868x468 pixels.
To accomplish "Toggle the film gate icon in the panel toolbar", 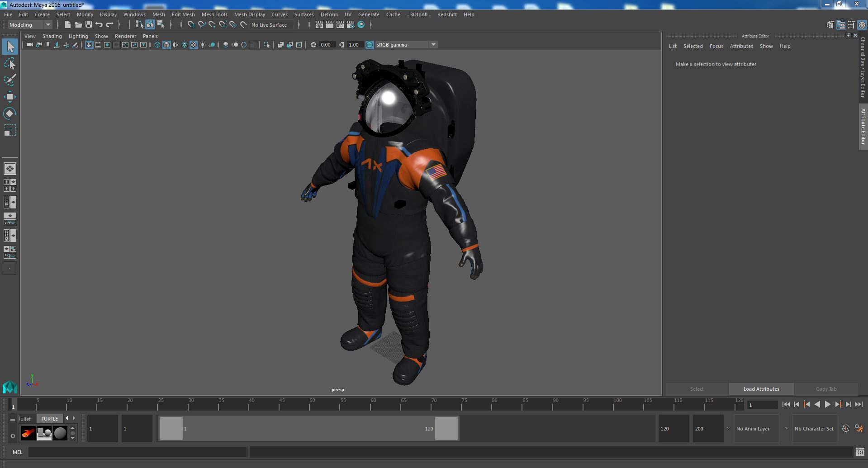I will [x=98, y=45].
